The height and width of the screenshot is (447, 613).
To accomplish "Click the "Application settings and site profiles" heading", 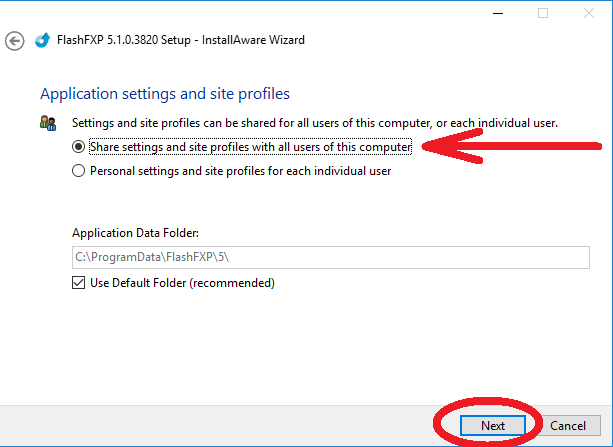I will (165, 94).
